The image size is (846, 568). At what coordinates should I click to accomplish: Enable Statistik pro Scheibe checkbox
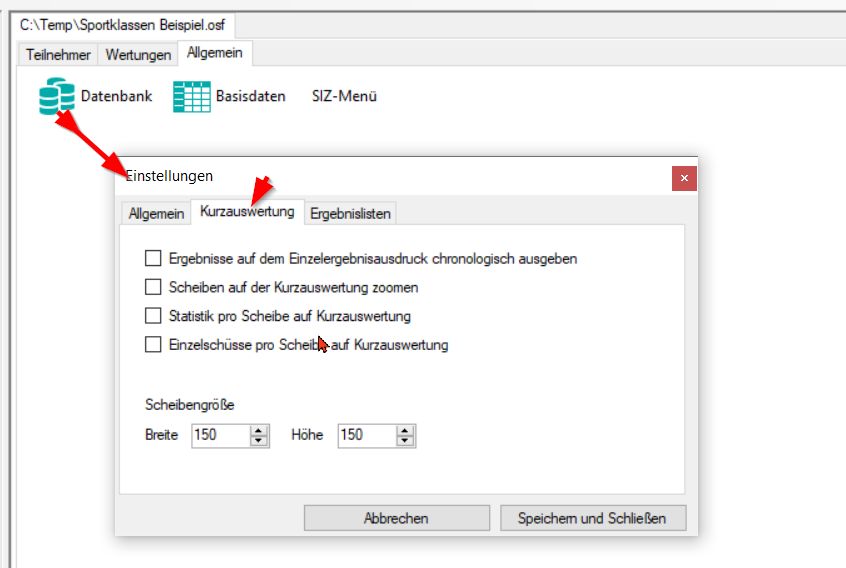tap(153, 316)
